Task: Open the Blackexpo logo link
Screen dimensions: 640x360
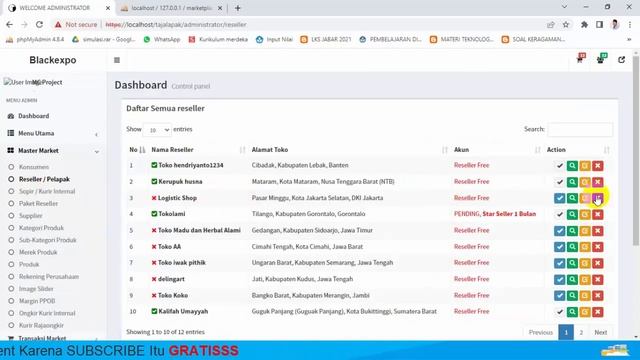Action: click(x=53, y=60)
